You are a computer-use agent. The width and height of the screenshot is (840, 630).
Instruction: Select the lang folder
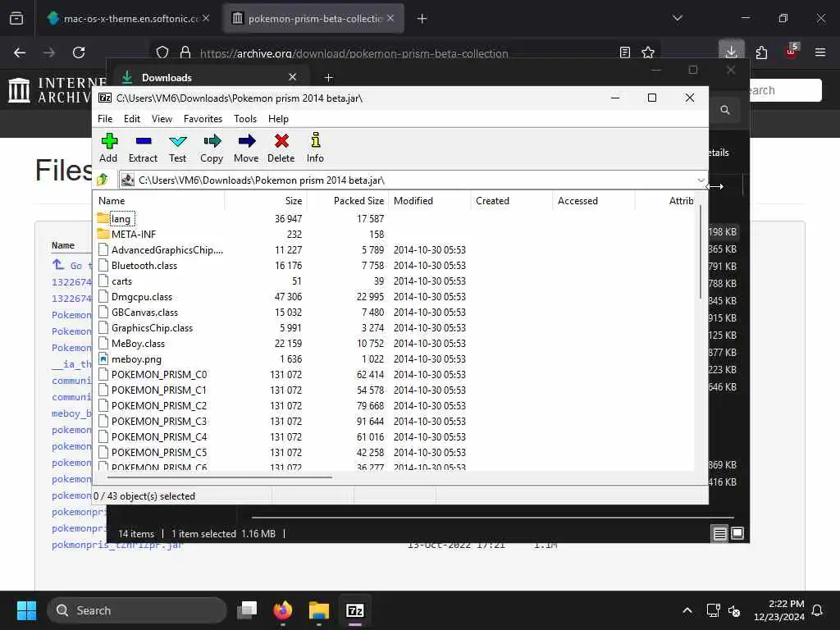click(121, 219)
